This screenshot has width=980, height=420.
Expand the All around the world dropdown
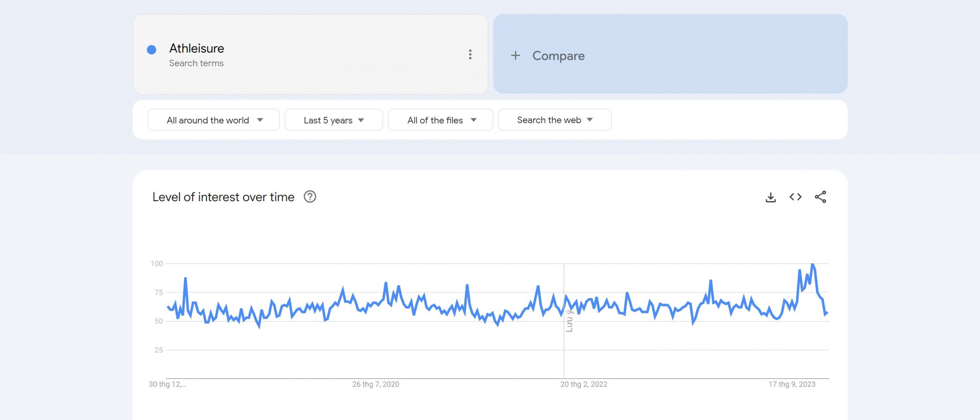coord(214,120)
